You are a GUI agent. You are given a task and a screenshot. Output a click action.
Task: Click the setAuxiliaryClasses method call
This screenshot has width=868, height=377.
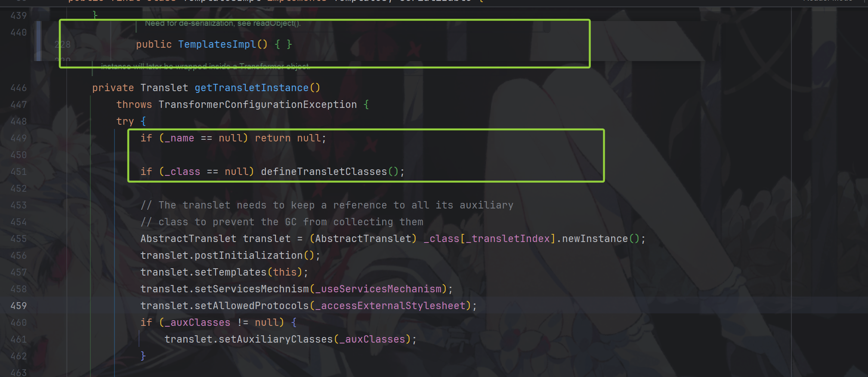point(276,339)
